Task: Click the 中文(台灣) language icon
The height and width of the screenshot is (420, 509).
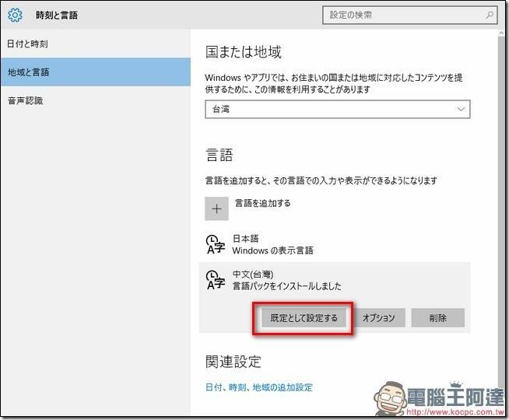Action: point(216,280)
